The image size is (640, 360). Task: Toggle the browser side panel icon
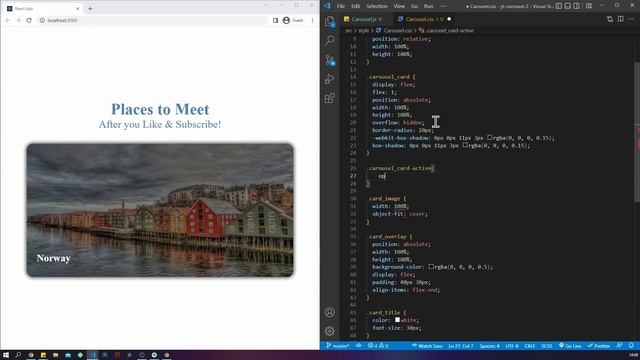tap(275, 20)
